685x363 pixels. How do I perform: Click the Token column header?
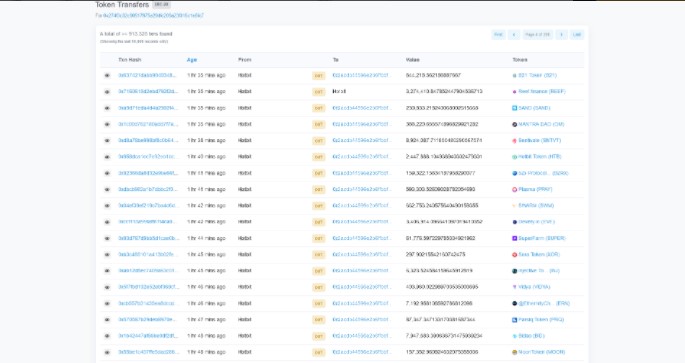coord(520,60)
